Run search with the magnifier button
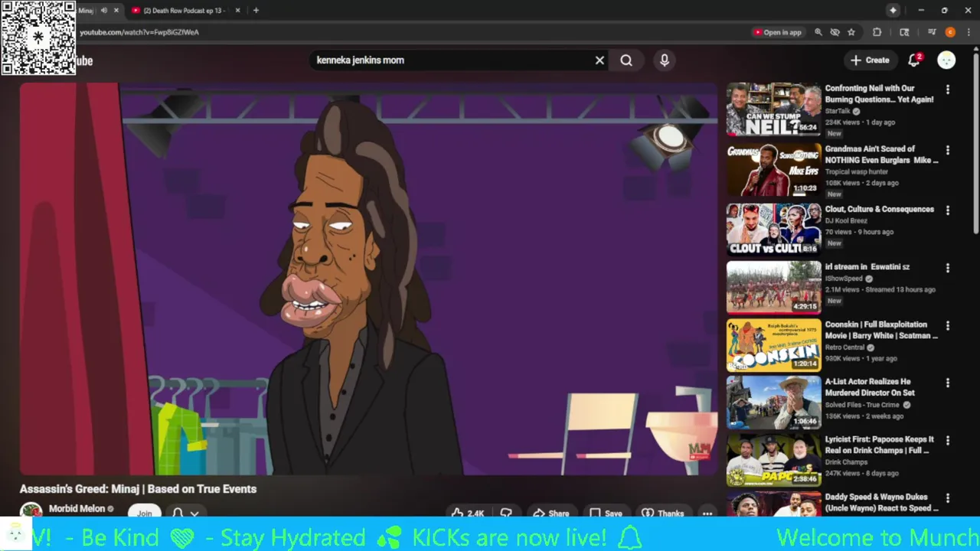This screenshot has width=980, height=551. tap(626, 60)
